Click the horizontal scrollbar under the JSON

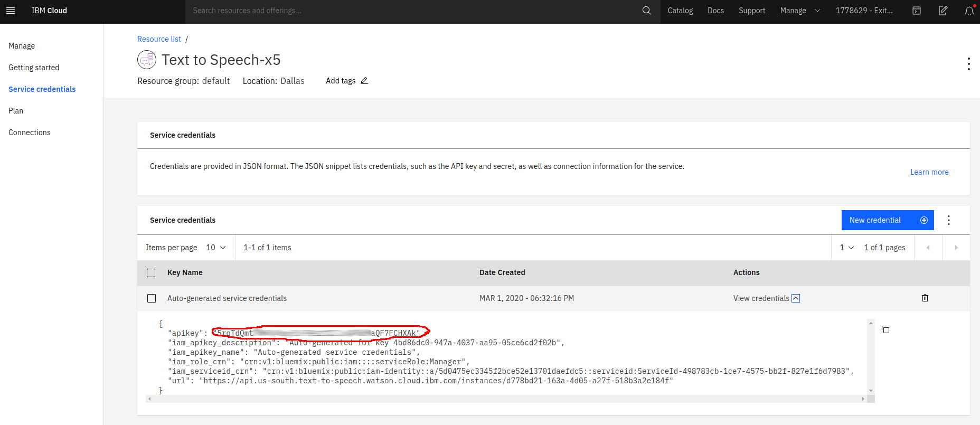506,399
